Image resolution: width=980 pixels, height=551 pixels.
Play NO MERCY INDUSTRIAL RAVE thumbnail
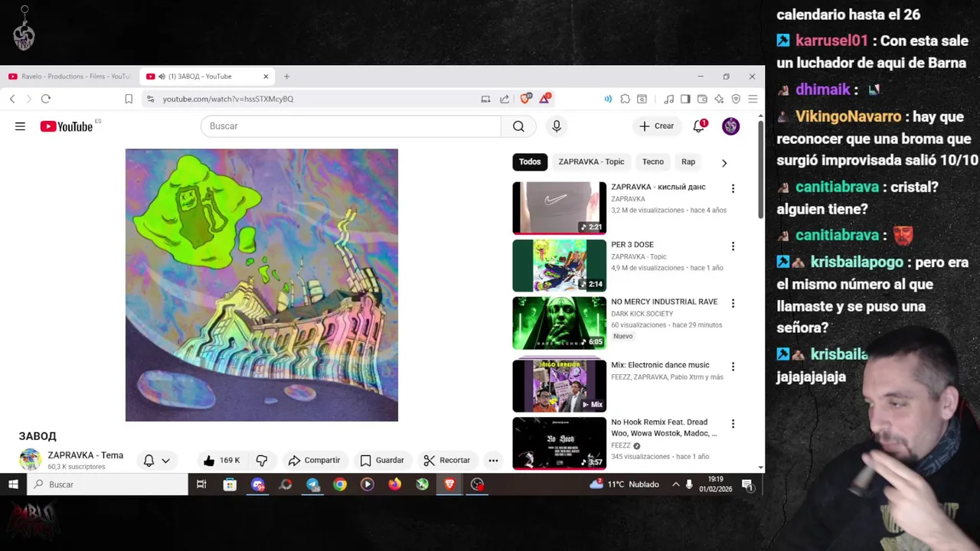click(559, 323)
